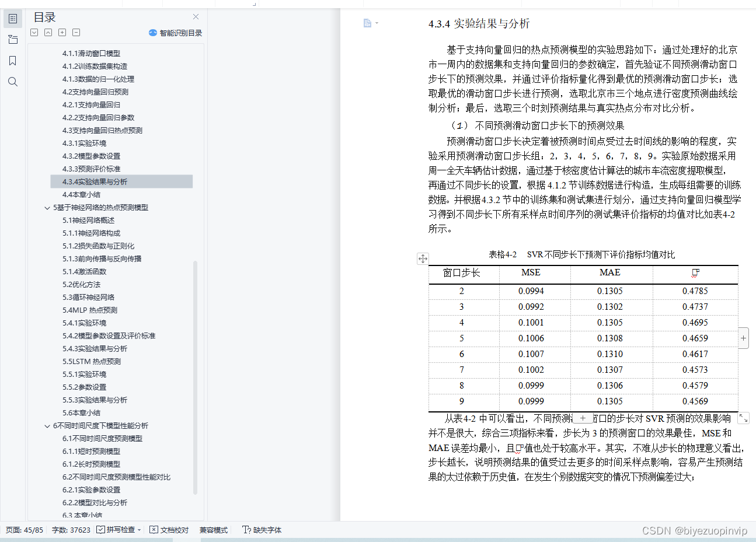
Task: Click the 4.3.4 实验结果与分析 heading in document
Action: pyautogui.click(x=479, y=24)
